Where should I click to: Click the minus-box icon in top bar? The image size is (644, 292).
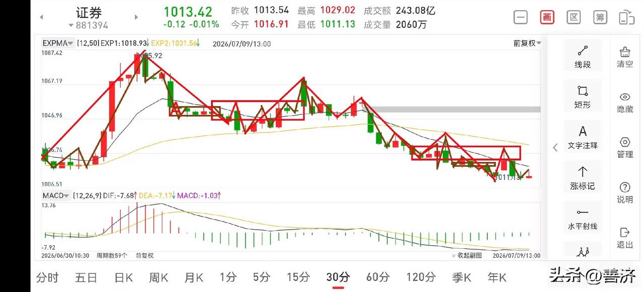pos(521,17)
